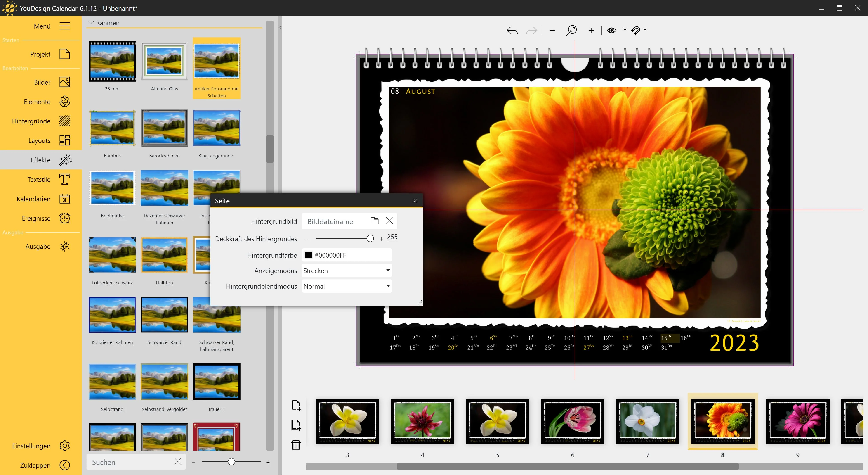The image size is (868, 475).
Task: Collapse the effects panel with side arrow
Action: [x=280, y=27]
